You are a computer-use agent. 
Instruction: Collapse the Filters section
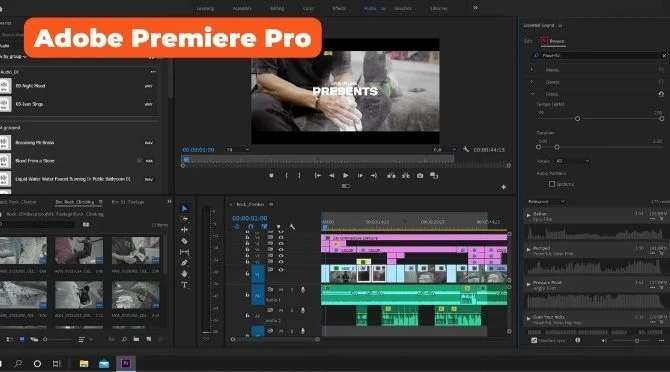532,94
